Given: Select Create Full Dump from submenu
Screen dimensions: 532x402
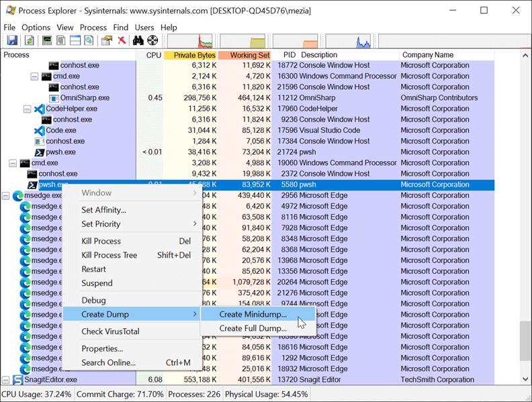Looking at the screenshot, I should click(253, 329).
